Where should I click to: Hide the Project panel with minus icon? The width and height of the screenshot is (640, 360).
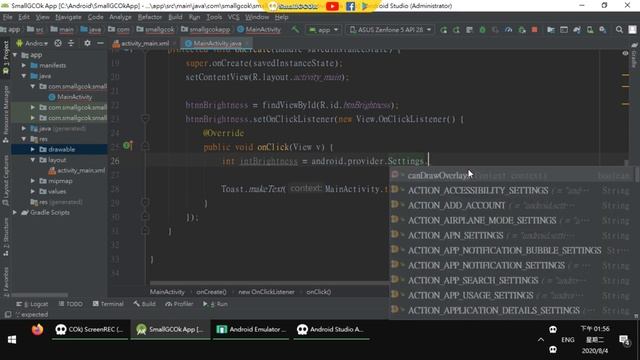pos(100,43)
